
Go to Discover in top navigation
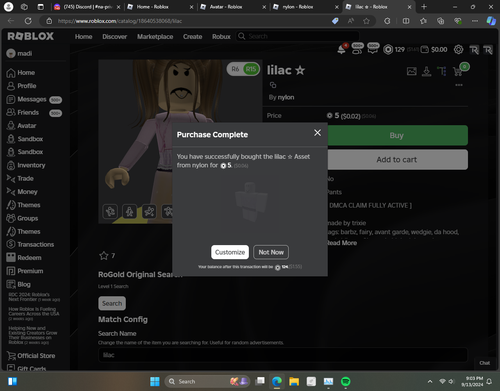coord(115,37)
